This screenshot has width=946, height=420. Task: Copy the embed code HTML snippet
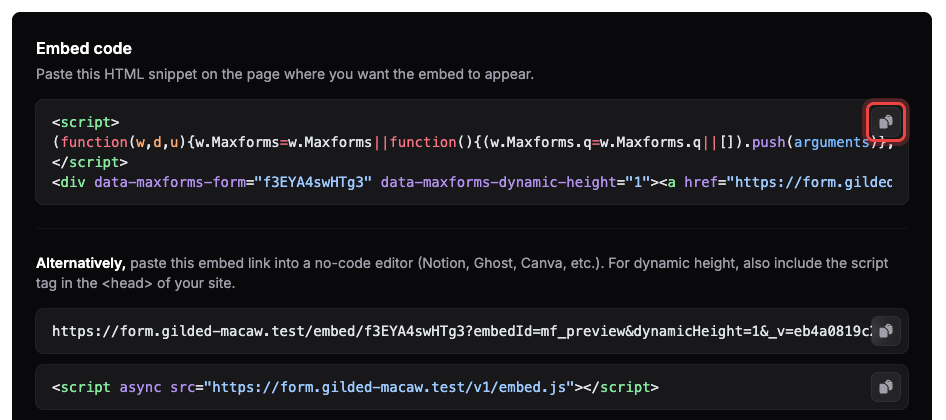click(886, 122)
